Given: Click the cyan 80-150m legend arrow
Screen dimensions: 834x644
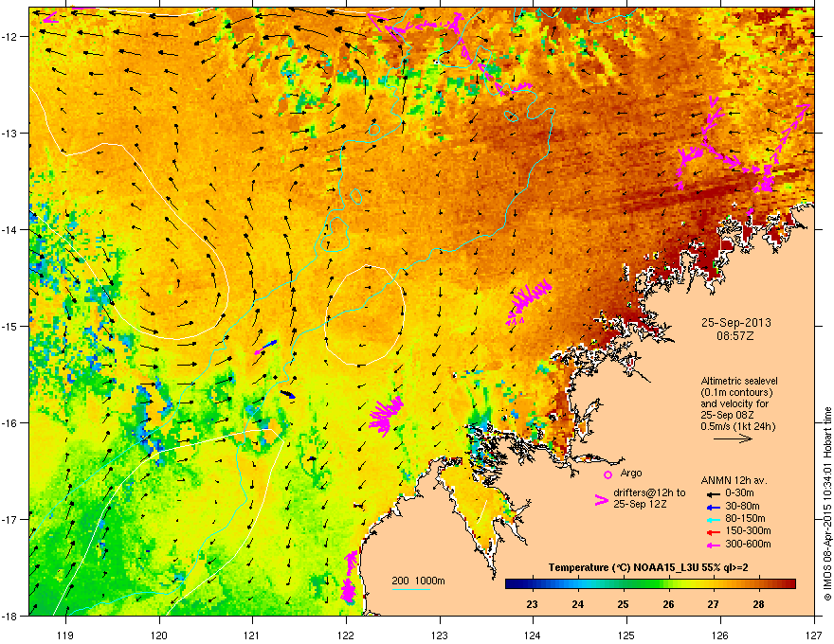Looking at the screenshot, I should tap(713, 519).
